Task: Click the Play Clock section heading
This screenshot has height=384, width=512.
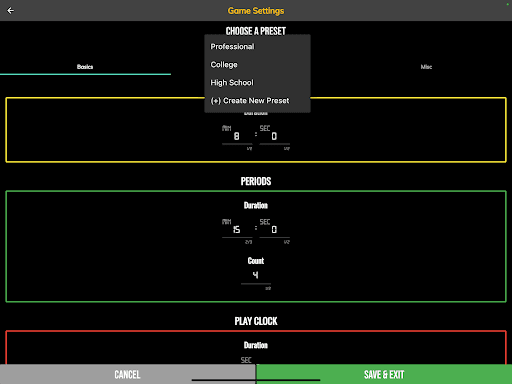Action: pos(256,321)
